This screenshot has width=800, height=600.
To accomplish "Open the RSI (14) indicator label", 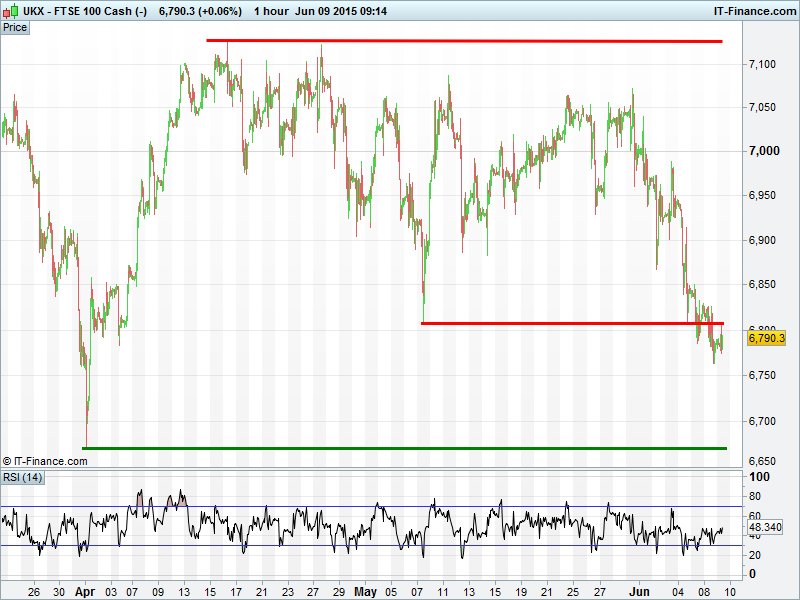I will [x=23, y=477].
